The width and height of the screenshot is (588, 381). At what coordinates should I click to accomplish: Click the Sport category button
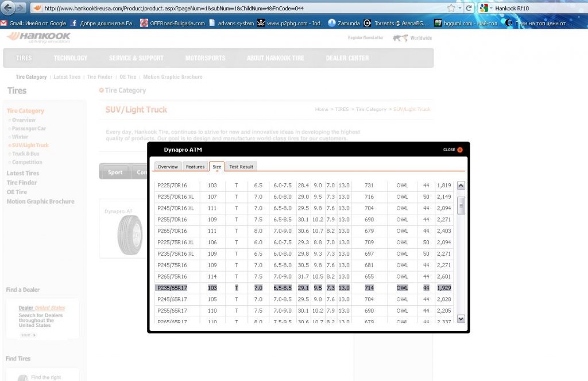(x=115, y=172)
